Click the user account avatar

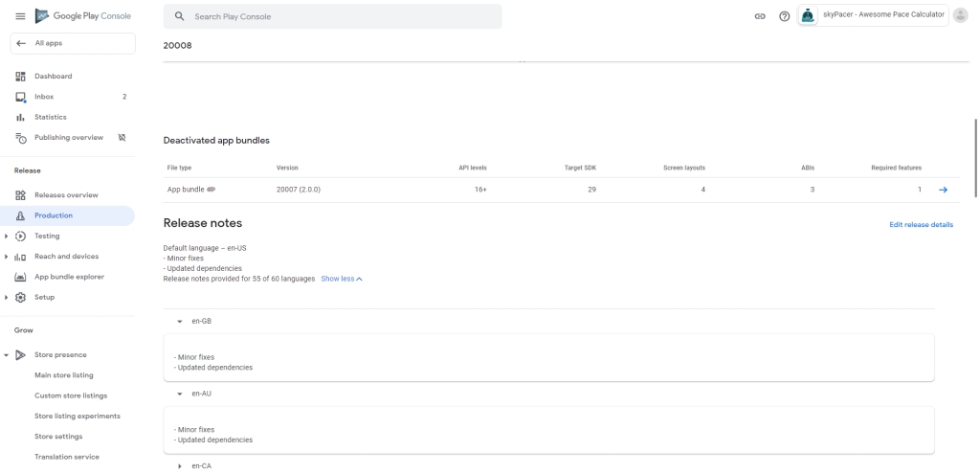[961, 15]
